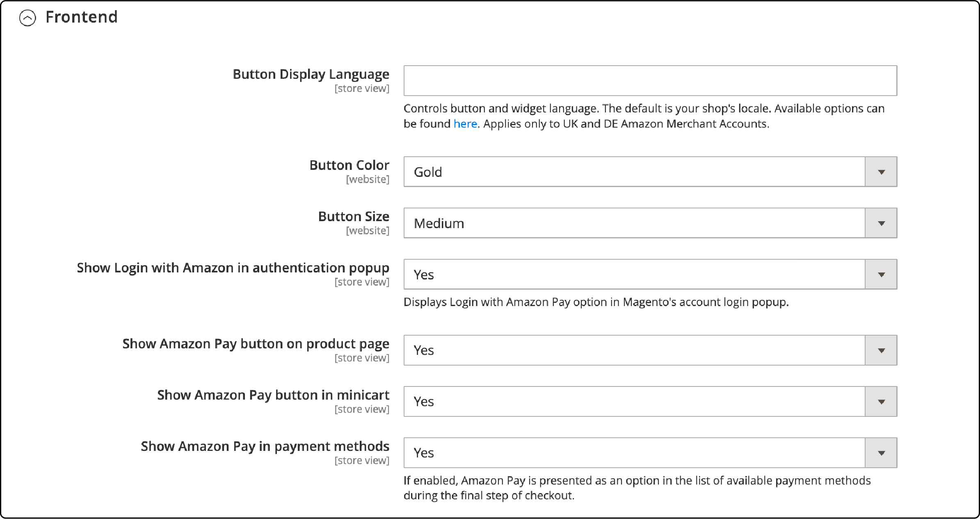The image size is (980, 519).
Task: Click the circular collapse icon beside Frontend
Action: 28,17
